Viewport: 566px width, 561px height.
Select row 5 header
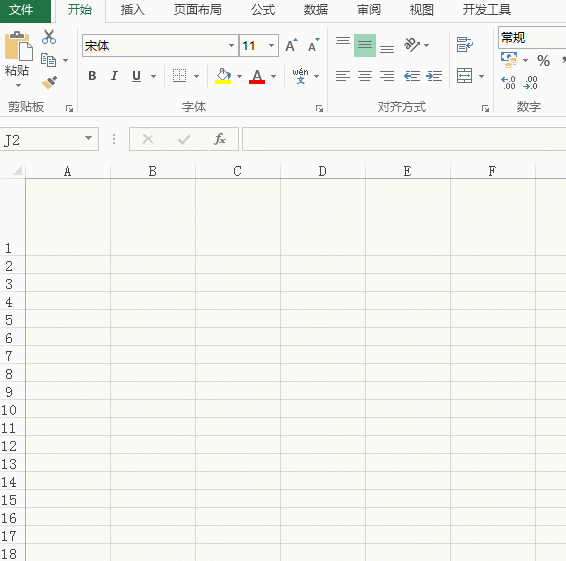click(x=12, y=319)
